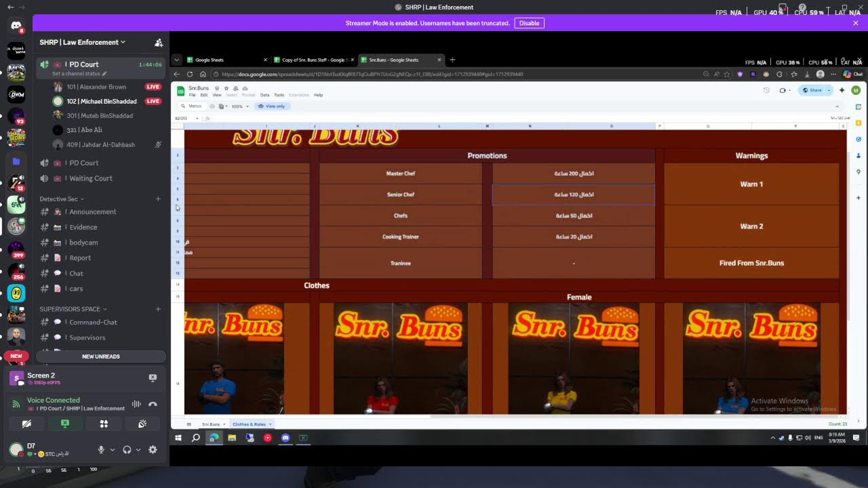
Task: Select Senior Chef 120-hour cell
Action: click(574, 195)
